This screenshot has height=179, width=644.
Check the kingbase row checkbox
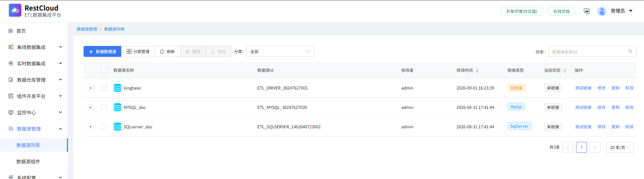104,88
